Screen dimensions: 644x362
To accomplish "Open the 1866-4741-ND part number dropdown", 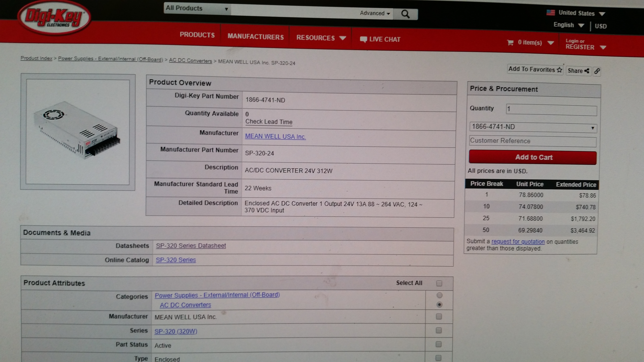I will pos(533,127).
